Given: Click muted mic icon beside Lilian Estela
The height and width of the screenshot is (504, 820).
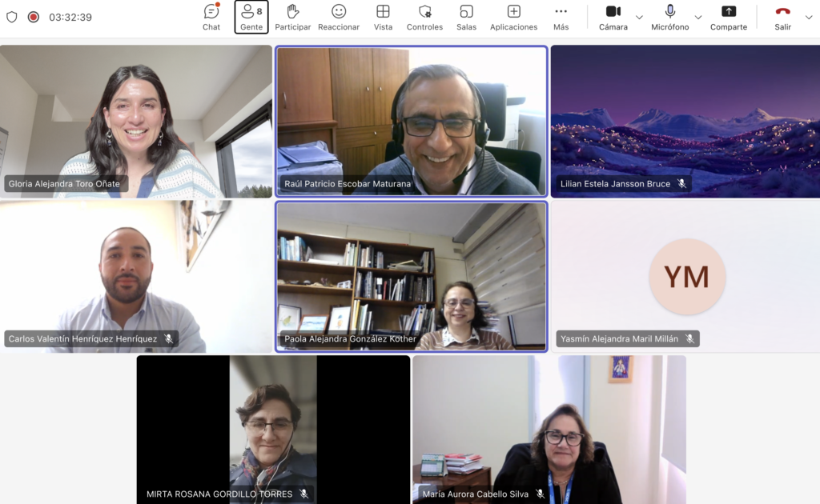Looking at the screenshot, I should (x=682, y=184).
